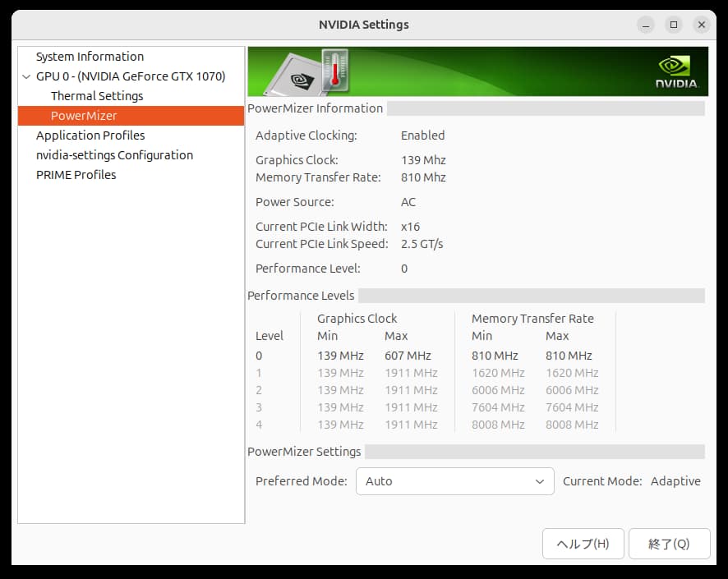Open Application Profiles page

tap(90, 136)
